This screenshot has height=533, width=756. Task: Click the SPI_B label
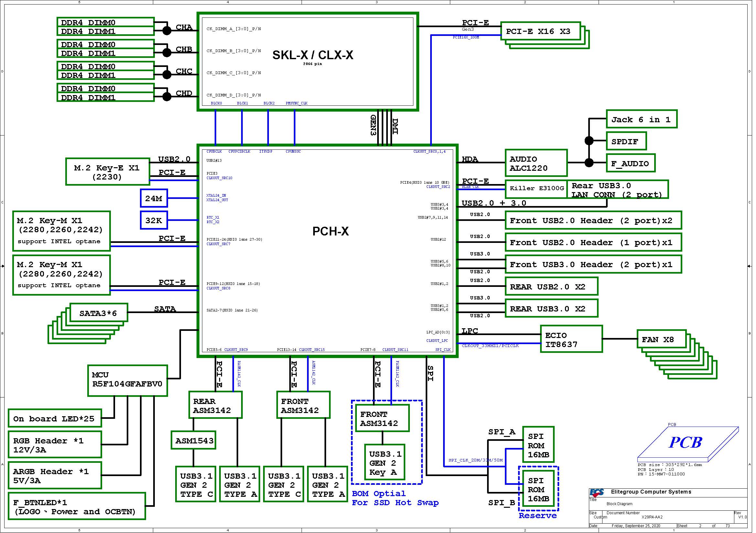tap(502, 503)
